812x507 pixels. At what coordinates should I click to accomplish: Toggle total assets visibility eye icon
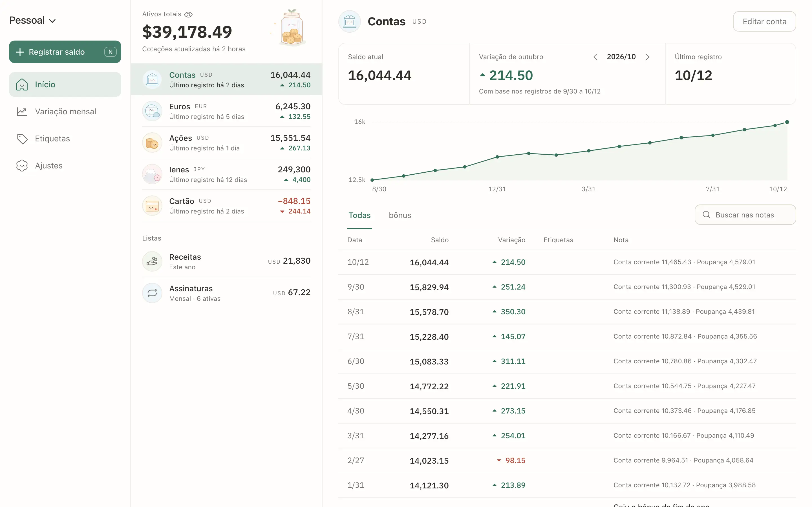(x=188, y=14)
